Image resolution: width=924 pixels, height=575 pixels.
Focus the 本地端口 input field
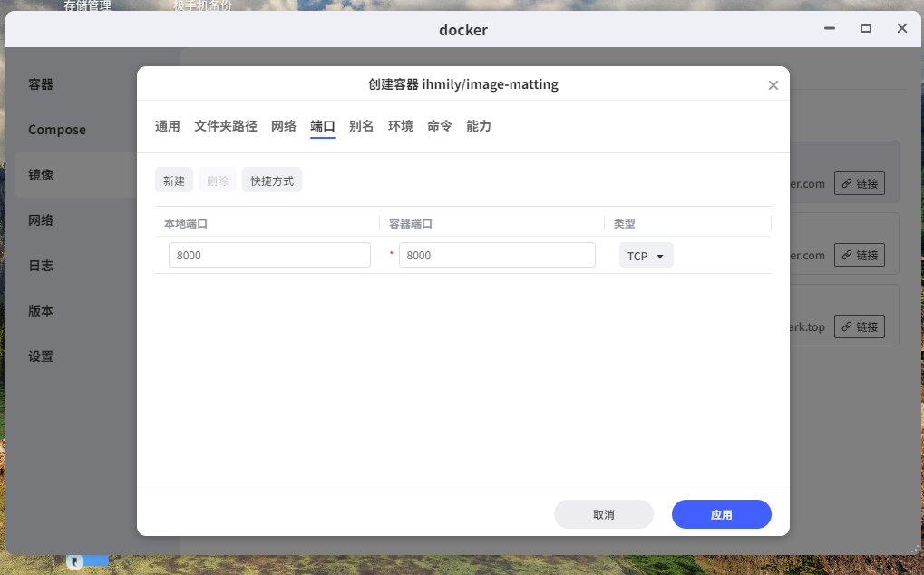click(x=269, y=255)
